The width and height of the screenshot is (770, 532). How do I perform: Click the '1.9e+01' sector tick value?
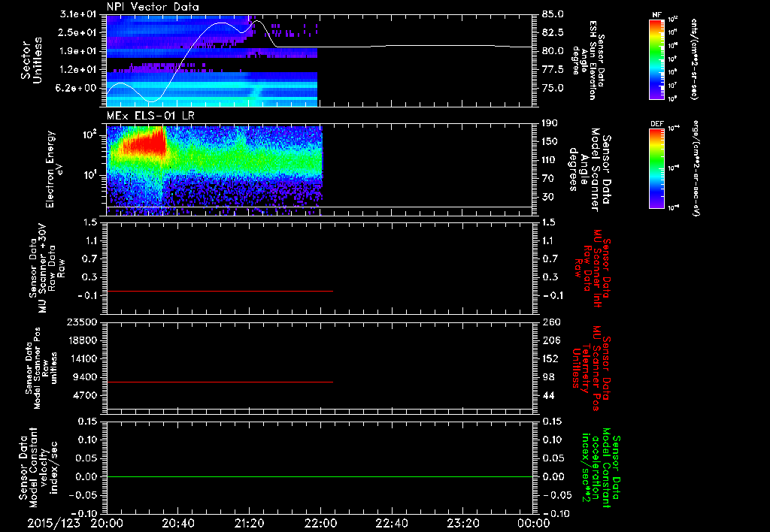point(78,51)
